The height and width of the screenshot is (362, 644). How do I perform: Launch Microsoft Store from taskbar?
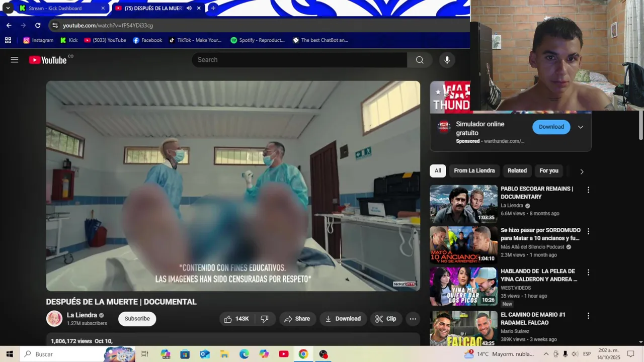[x=185, y=354]
